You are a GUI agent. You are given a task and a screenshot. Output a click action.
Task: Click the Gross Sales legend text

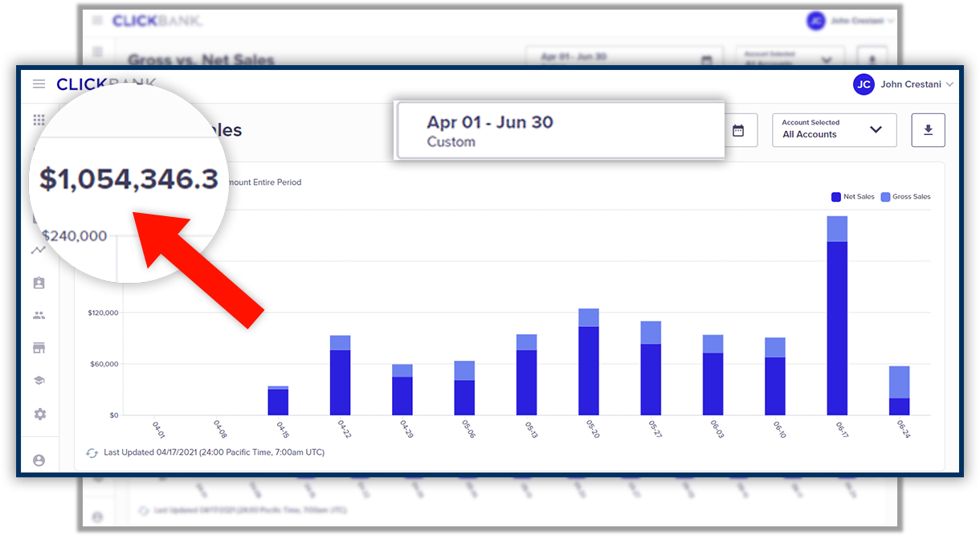click(x=912, y=197)
